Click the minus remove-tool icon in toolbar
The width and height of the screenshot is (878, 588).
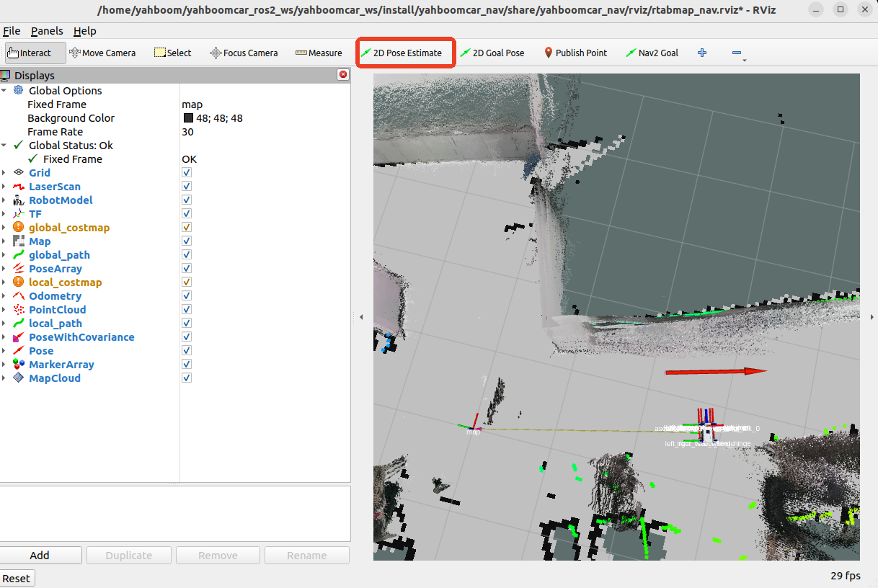point(737,53)
